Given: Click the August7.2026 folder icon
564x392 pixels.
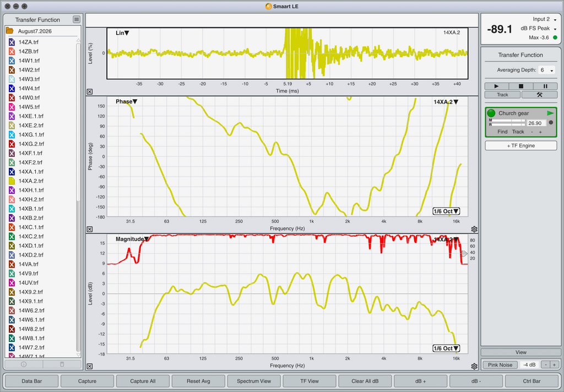Looking at the screenshot, I should coord(10,31).
